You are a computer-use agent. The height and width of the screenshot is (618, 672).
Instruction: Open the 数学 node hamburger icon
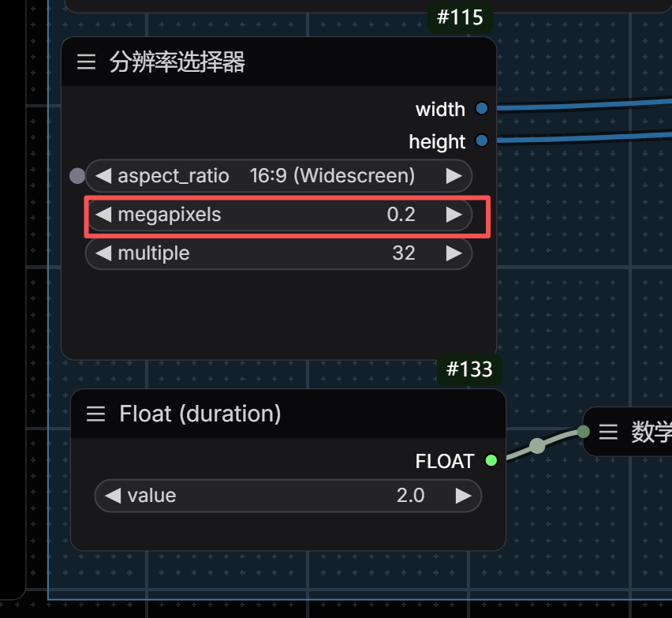coord(608,432)
